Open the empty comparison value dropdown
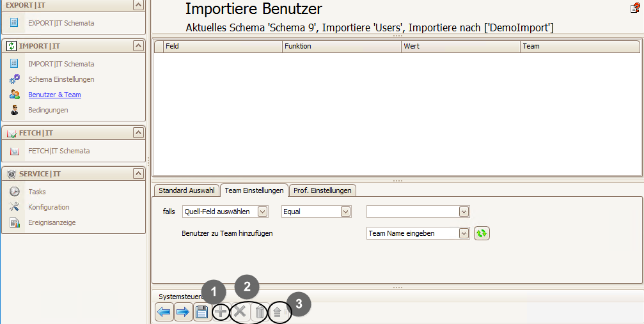 (464, 212)
